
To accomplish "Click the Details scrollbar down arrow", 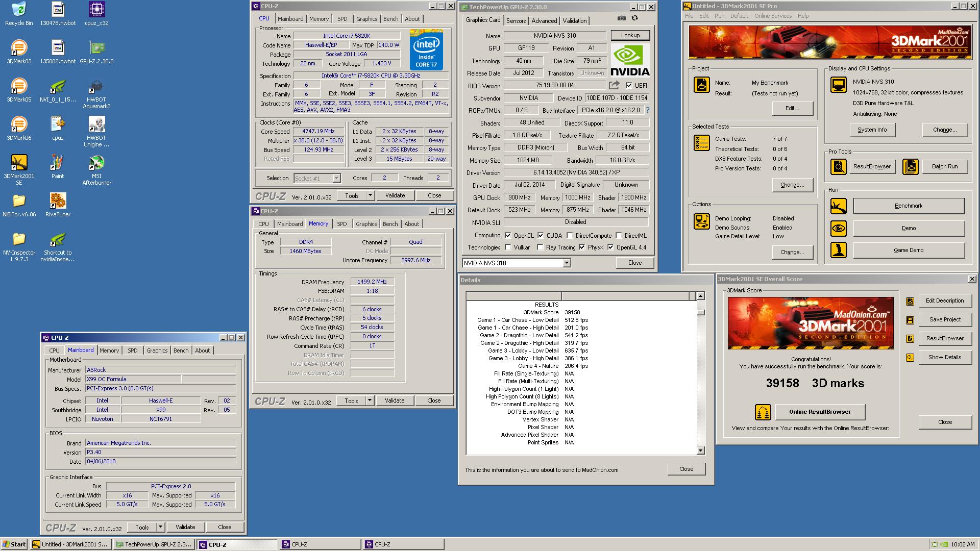I will click(x=700, y=450).
